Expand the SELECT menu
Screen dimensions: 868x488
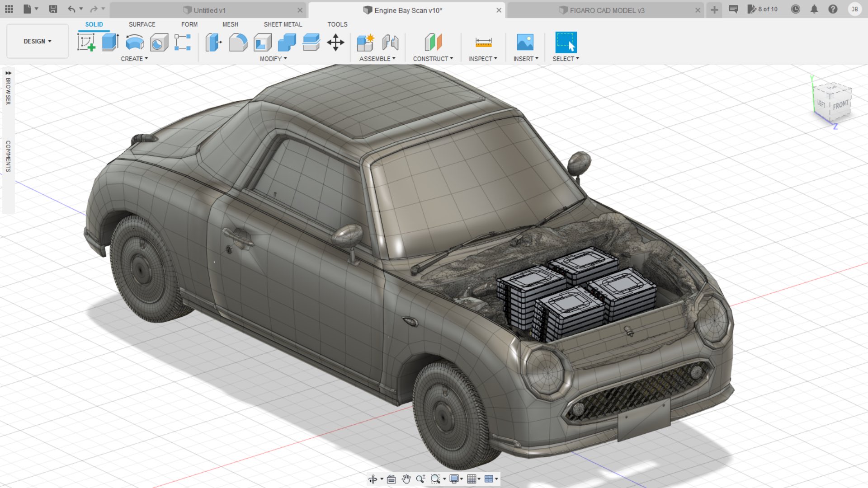coord(566,59)
